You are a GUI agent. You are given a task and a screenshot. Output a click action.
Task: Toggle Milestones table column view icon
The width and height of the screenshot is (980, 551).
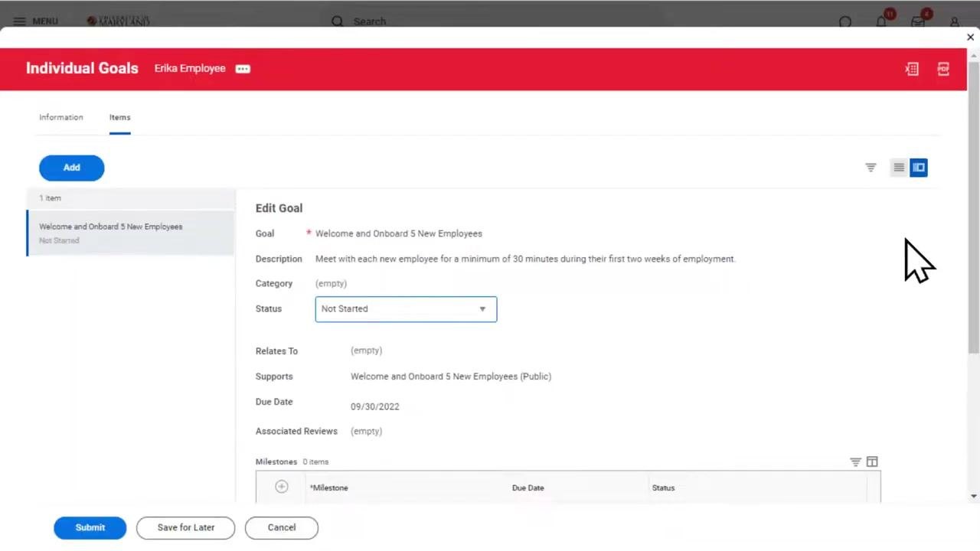pos(872,461)
